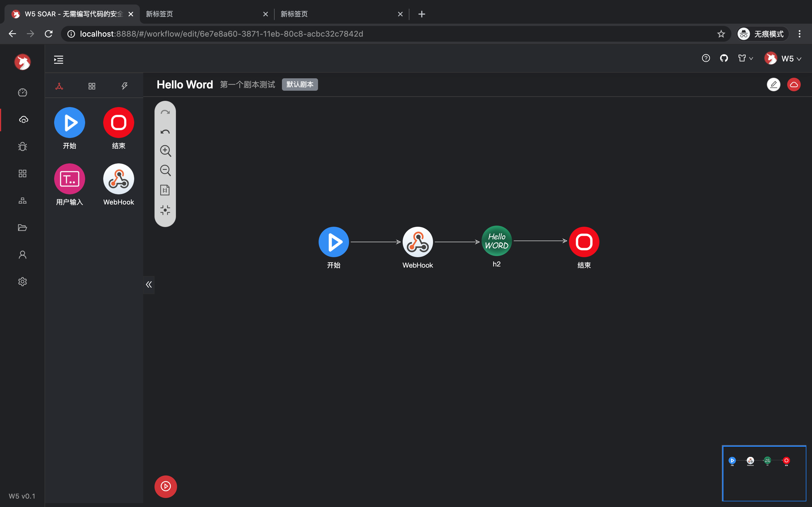Click the red cloud save button

click(x=794, y=84)
